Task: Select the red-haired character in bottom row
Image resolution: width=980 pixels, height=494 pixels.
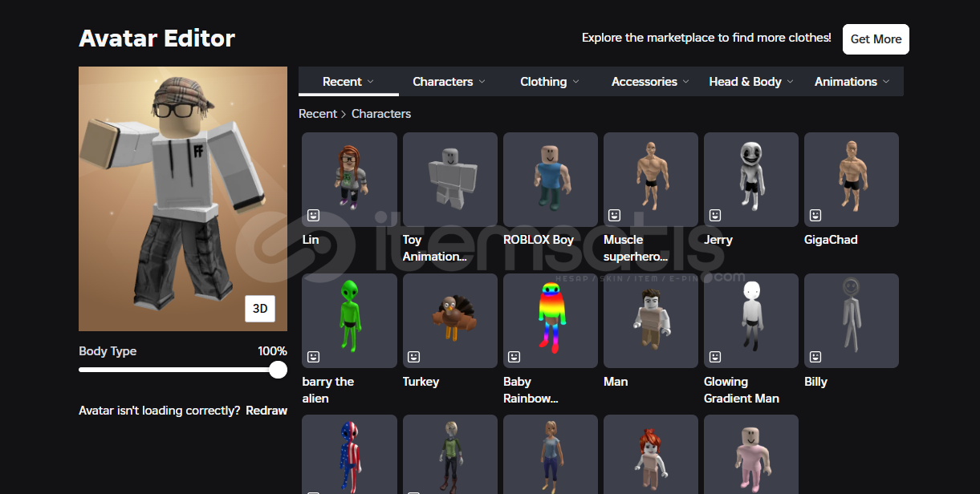Action: click(x=651, y=454)
